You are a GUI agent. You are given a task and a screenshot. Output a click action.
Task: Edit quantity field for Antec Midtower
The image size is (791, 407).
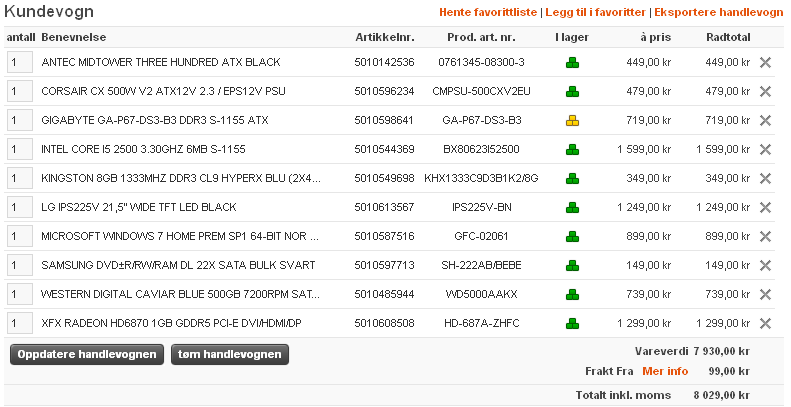pos(20,63)
